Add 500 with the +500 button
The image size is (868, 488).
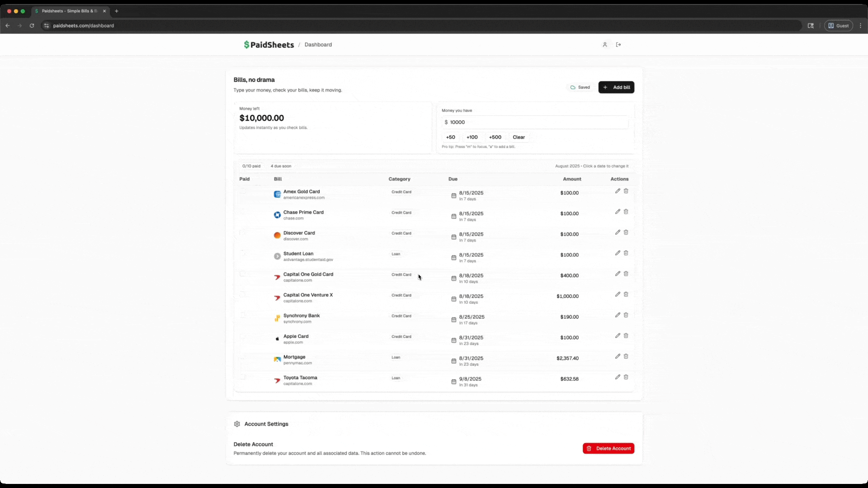coord(495,137)
